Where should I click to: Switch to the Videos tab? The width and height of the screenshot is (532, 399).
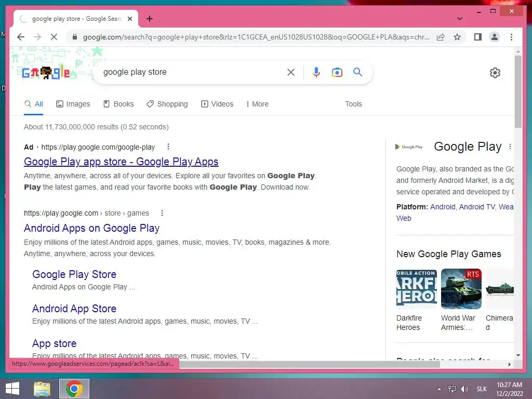[217, 104]
